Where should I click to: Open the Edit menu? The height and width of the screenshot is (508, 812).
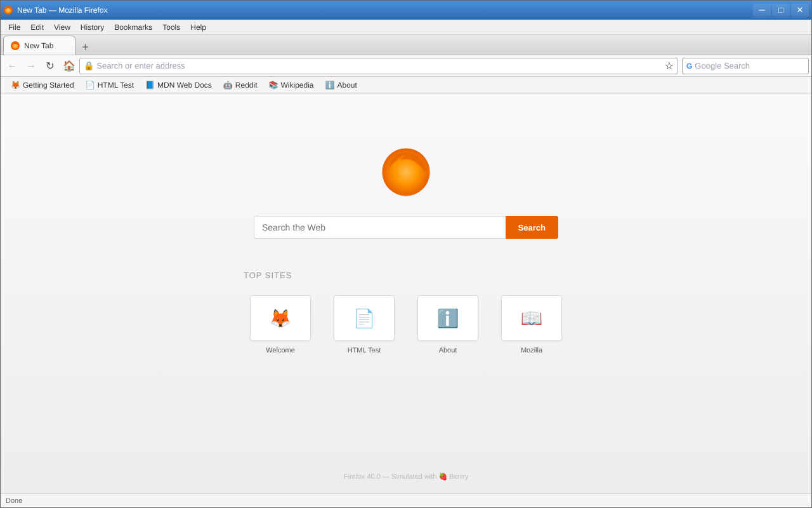[x=37, y=27]
